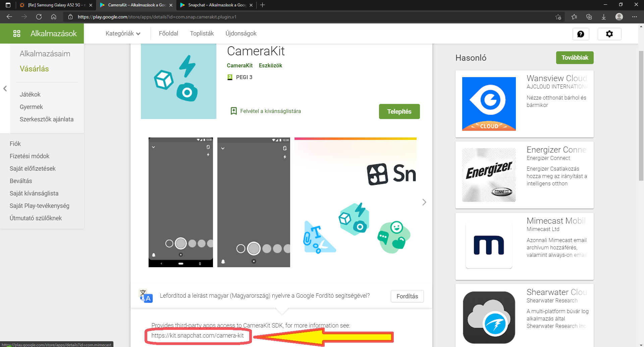Open the favorites list icon
This screenshot has width=644, height=347.
574,17
